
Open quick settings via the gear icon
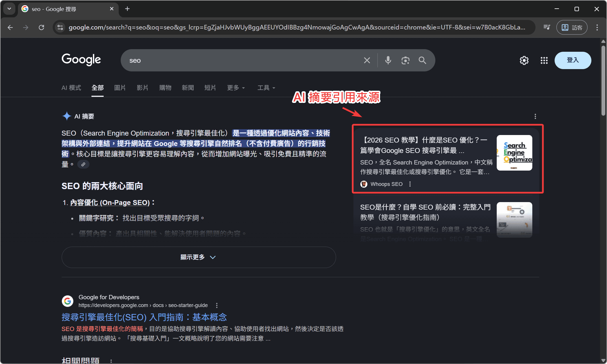(524, 60)
